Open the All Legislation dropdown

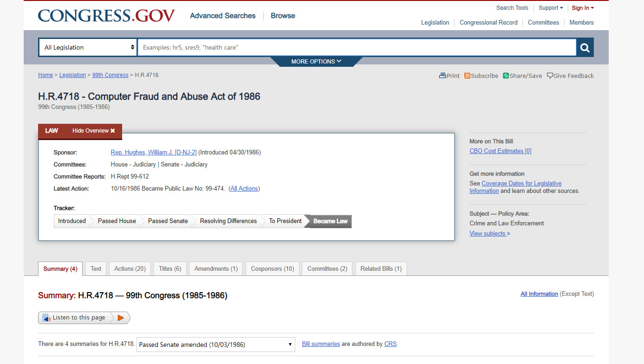tap(88, 47)
